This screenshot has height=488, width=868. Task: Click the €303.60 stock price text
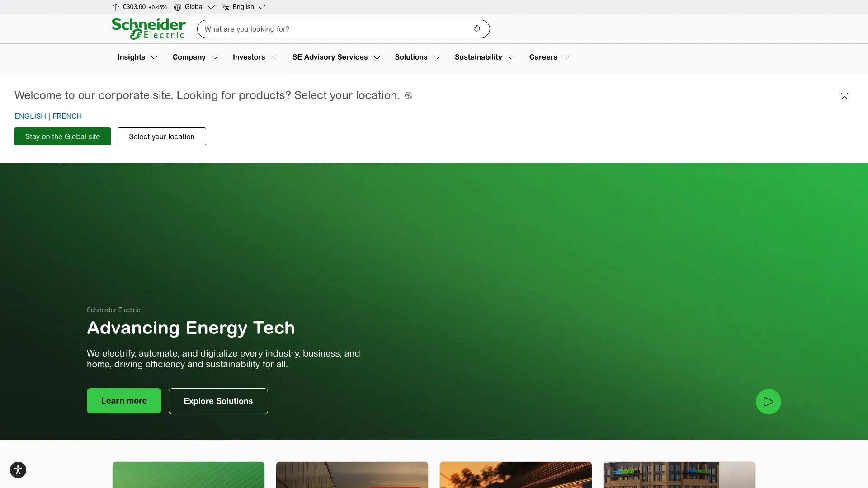pos(134,7)
